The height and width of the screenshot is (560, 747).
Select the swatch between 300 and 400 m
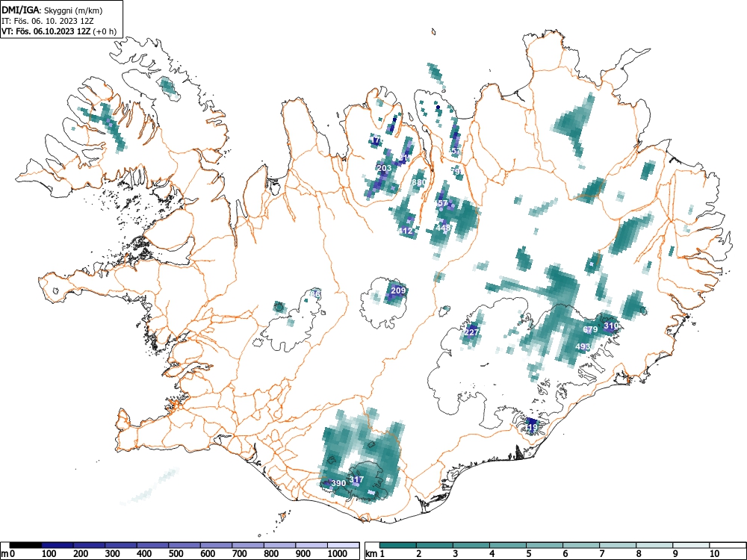pyautogui.click(x=120, y=545)
